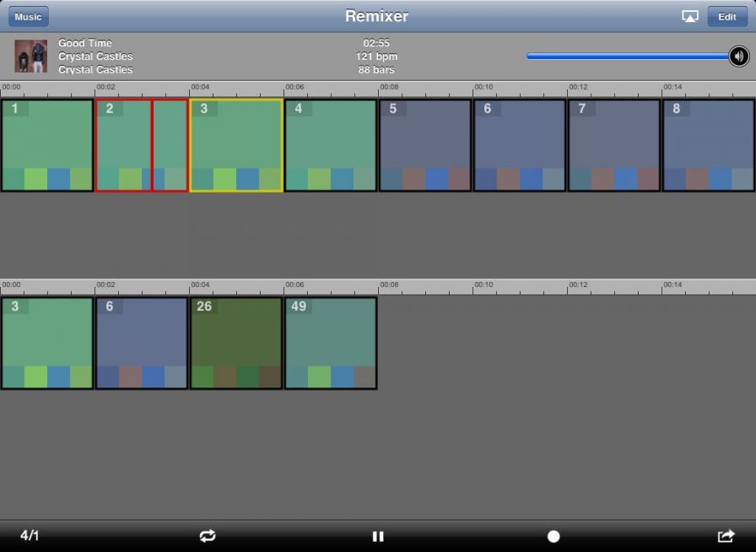756x552 pixels.
Task: Select red-outlined bar 2 in the top track
Action: (141, 145)
